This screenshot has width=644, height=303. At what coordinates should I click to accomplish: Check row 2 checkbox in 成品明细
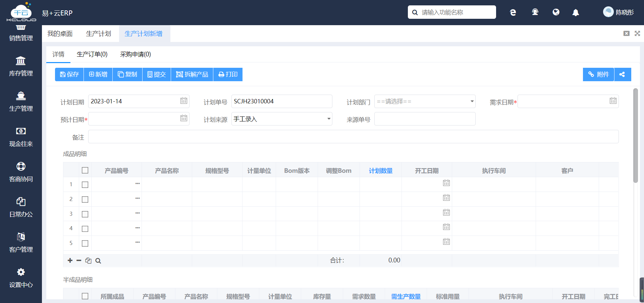coord(85,200)
